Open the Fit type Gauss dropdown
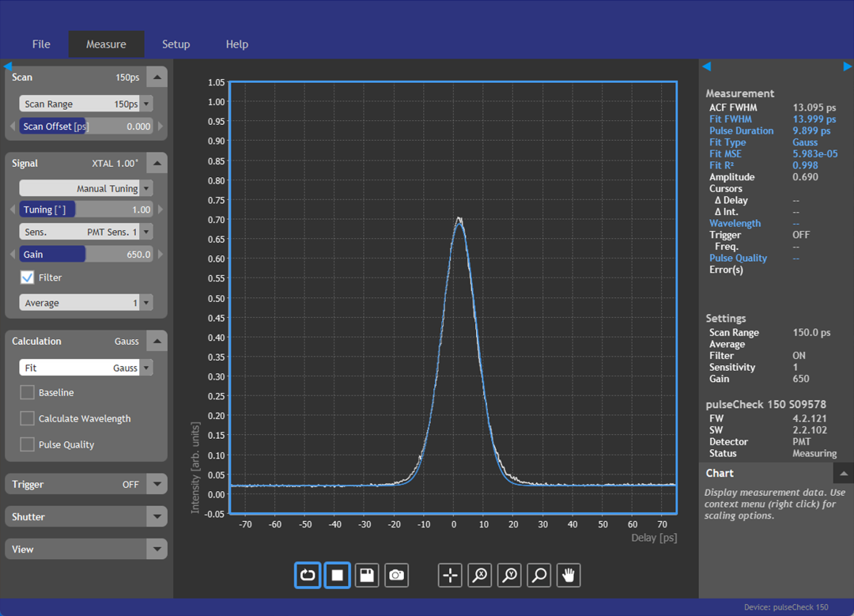Image resolution: width=854 pixels, height=616 pixels. 147,368
